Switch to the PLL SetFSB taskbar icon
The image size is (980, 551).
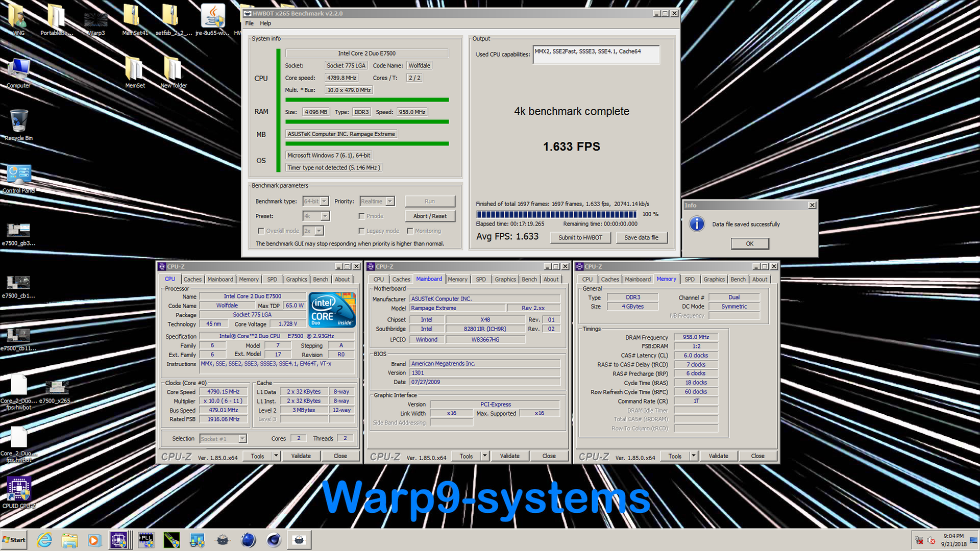(146, 540)
